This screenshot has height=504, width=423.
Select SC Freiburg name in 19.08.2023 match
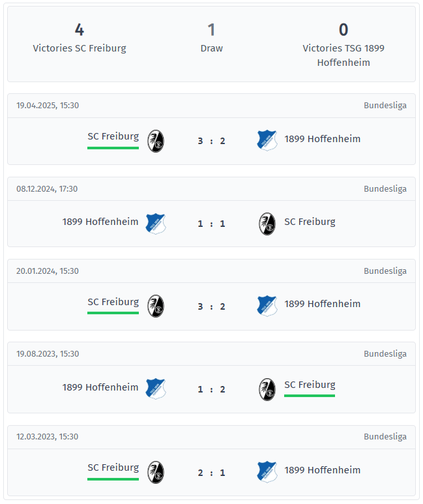click(310, 385)
